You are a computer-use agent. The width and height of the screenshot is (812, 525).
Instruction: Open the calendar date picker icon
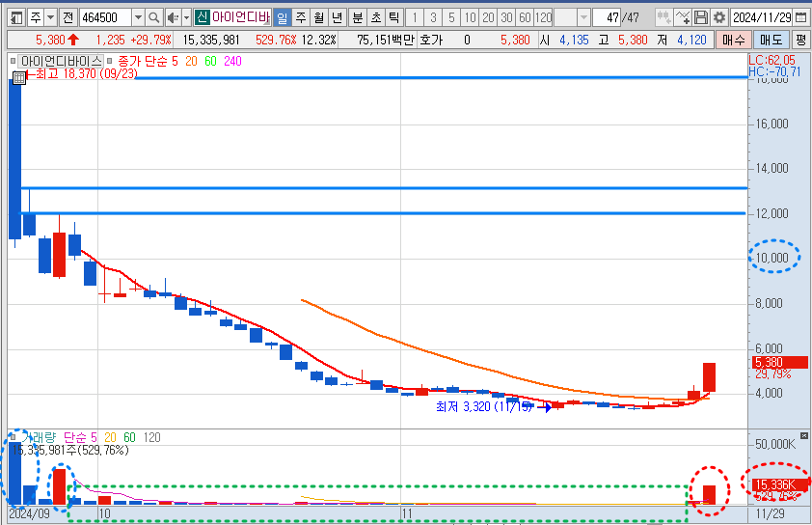tap(800, 18)
